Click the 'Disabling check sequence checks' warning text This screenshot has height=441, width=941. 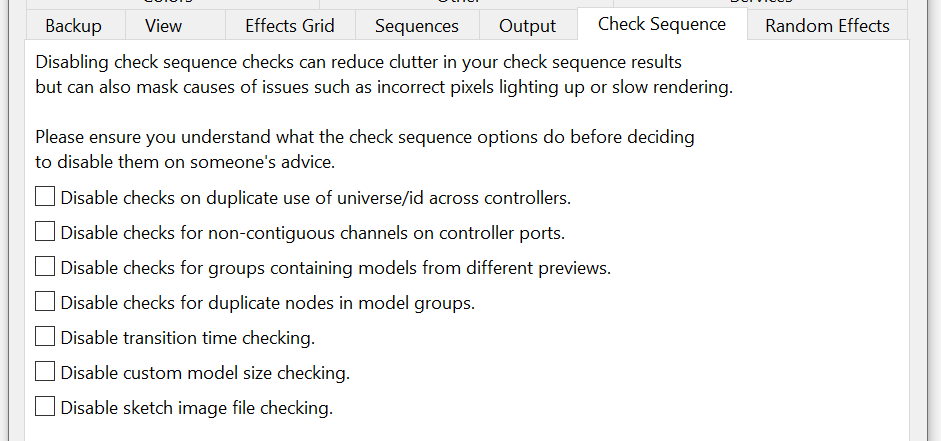358,63
